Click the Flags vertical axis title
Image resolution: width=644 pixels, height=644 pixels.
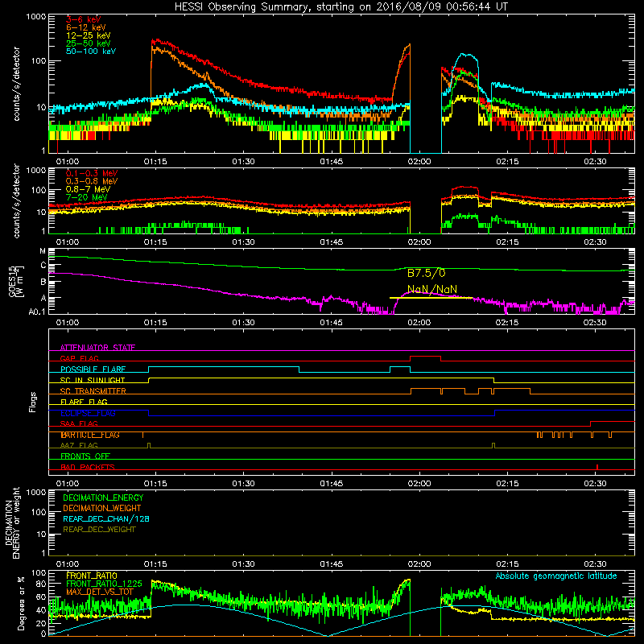[33, 402]
